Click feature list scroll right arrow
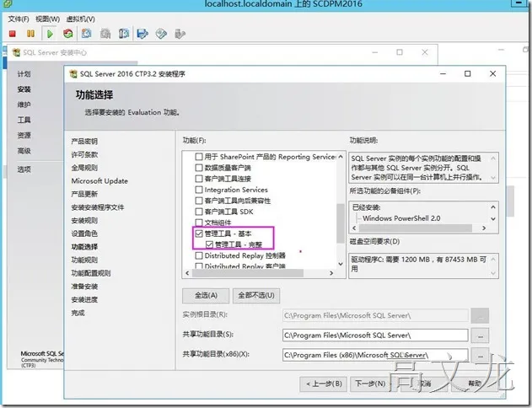Image resolution: width=532 pixels, height=408 pixels. [x=331, y=273]
